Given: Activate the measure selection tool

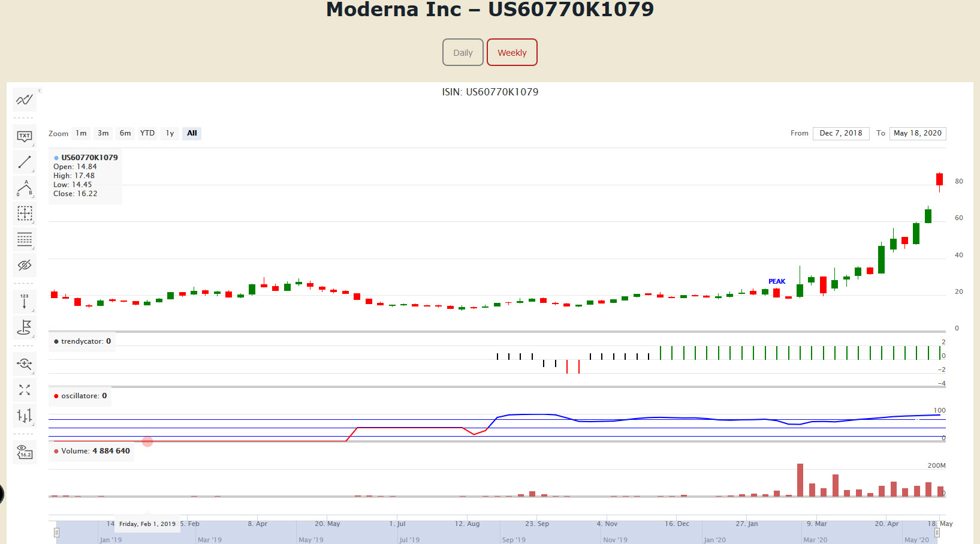Looking at the screenshot, I should (x=25, y=214).
